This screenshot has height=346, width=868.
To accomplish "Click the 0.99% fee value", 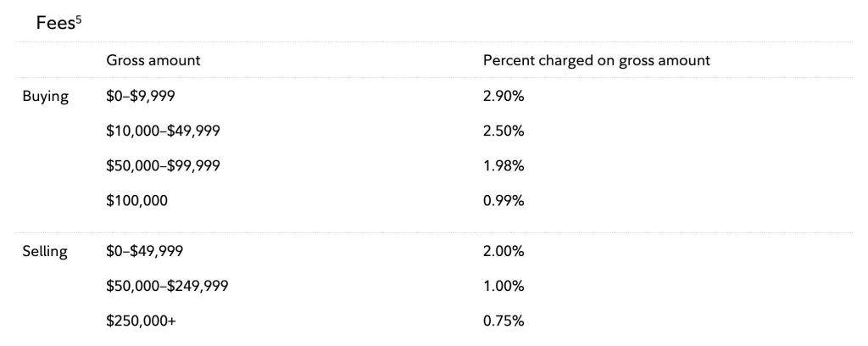I will click(504, 201).
